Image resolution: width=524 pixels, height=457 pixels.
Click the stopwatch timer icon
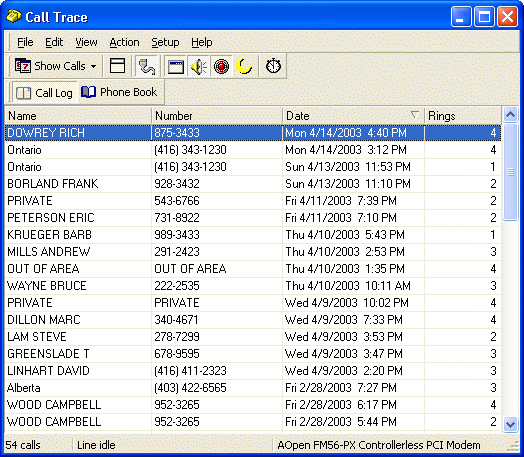pyautogui.click(x=273, y=65)
